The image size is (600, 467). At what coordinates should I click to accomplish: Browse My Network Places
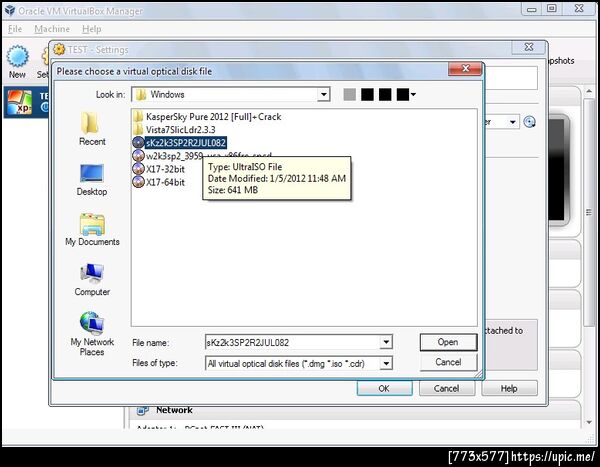pos(92,334)
